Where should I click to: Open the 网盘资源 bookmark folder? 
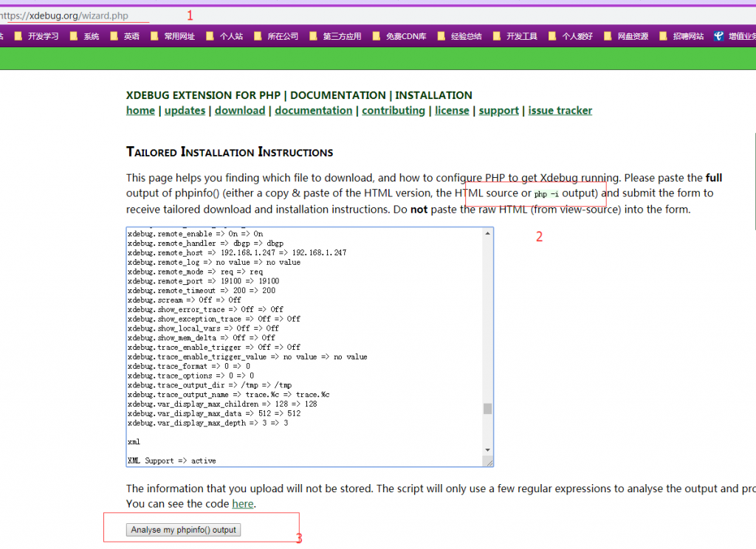(x=626, y=36)
